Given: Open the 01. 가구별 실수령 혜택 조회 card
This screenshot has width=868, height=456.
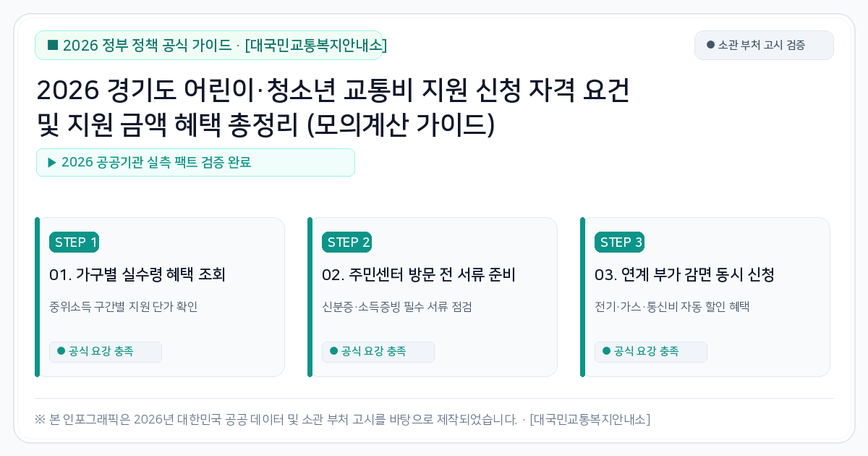Looking at the screenshot, I should [x=160, y=297].
